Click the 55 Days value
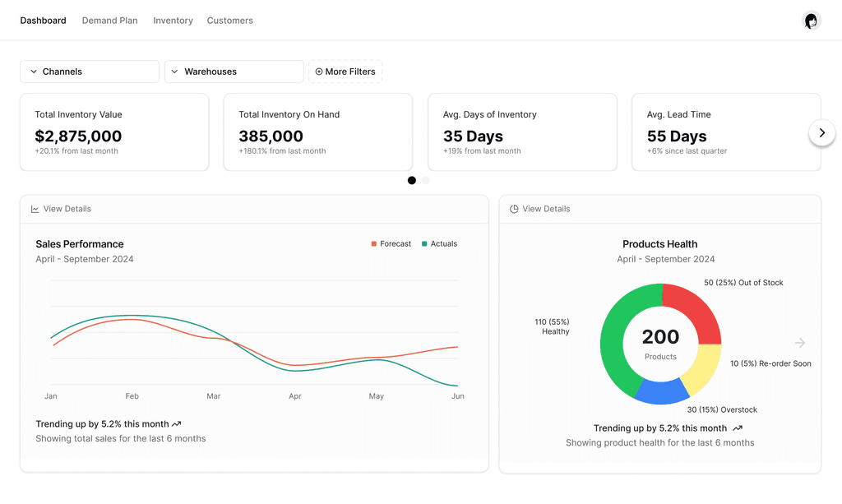 coord(677,136)
